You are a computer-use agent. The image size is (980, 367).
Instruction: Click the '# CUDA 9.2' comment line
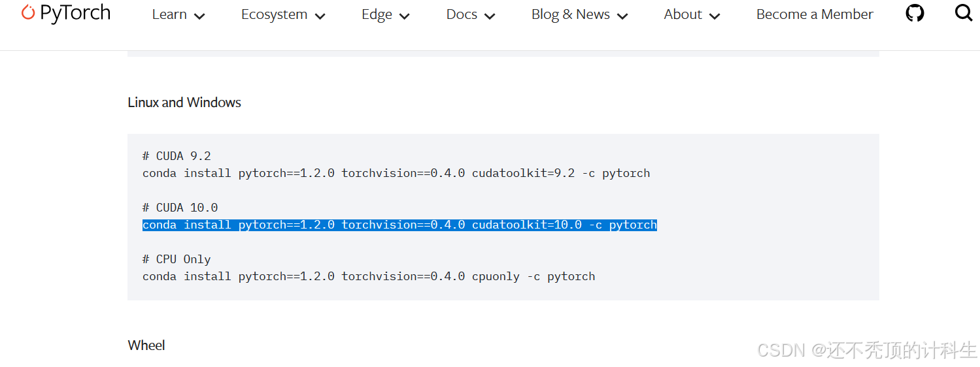point(177,156)
